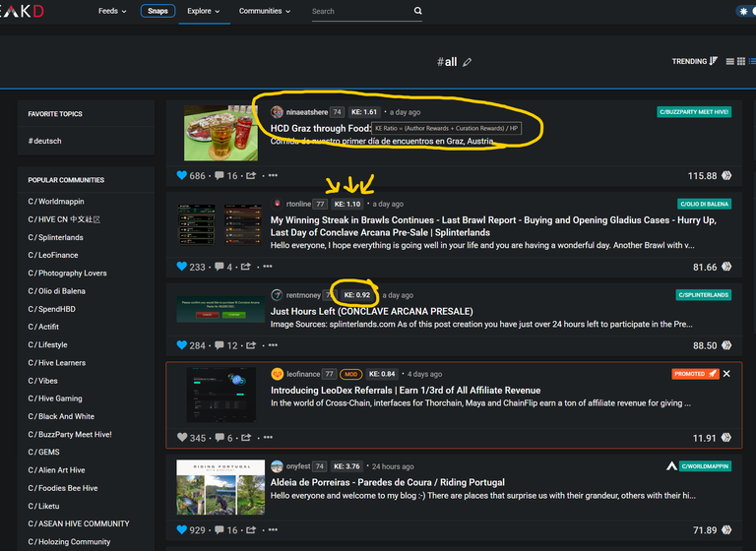Viewport: 756px width, 551px height.
Task: Share the rtonline Brawls post
Action: coord(246,266)
